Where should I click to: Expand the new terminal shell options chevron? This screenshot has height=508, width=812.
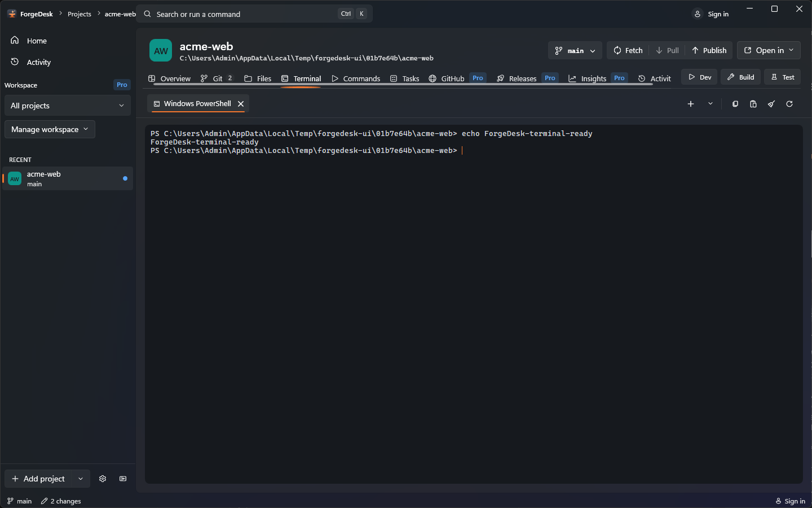710,104
